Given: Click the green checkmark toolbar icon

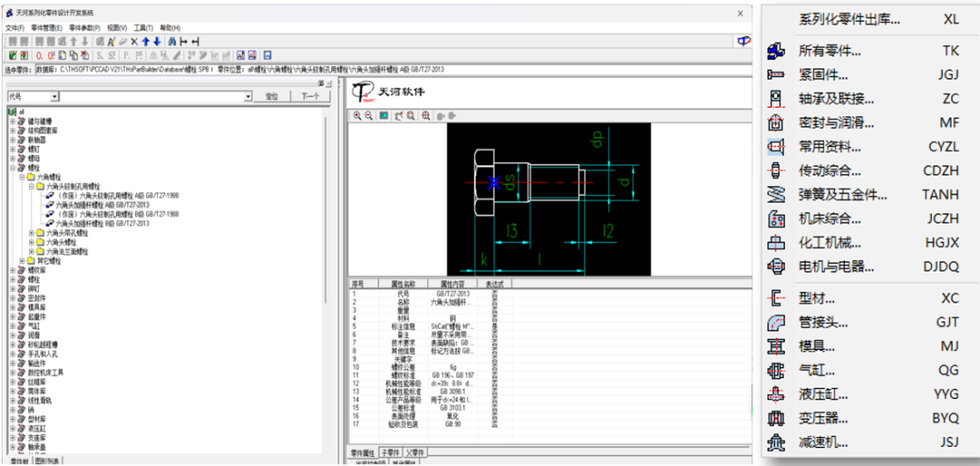Looking at the screenshot, I should click(12, 55).
